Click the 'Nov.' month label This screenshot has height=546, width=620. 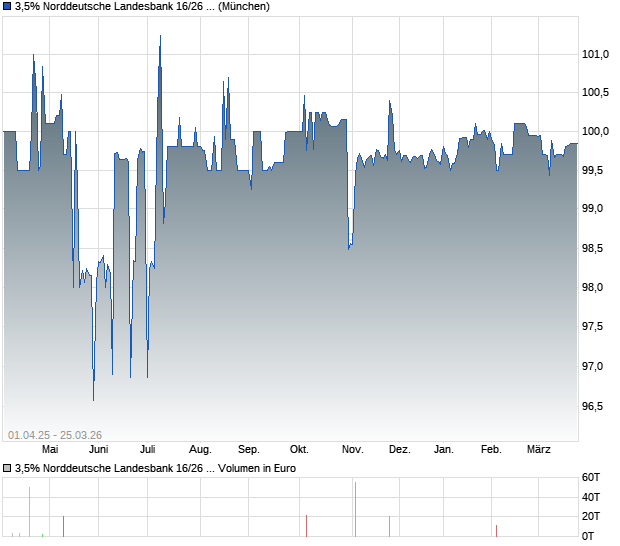pos(353,449)
